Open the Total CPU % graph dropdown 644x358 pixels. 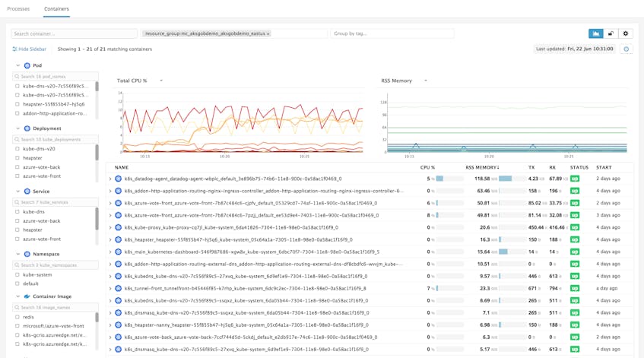click(161, 81)
